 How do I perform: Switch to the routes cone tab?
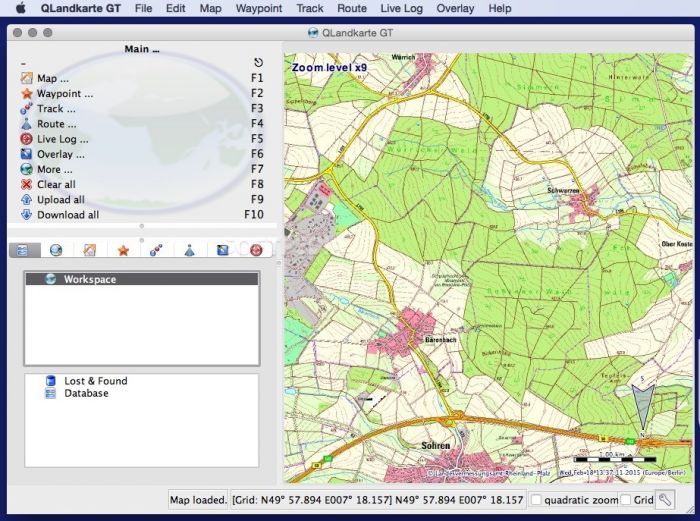[189, 250]
